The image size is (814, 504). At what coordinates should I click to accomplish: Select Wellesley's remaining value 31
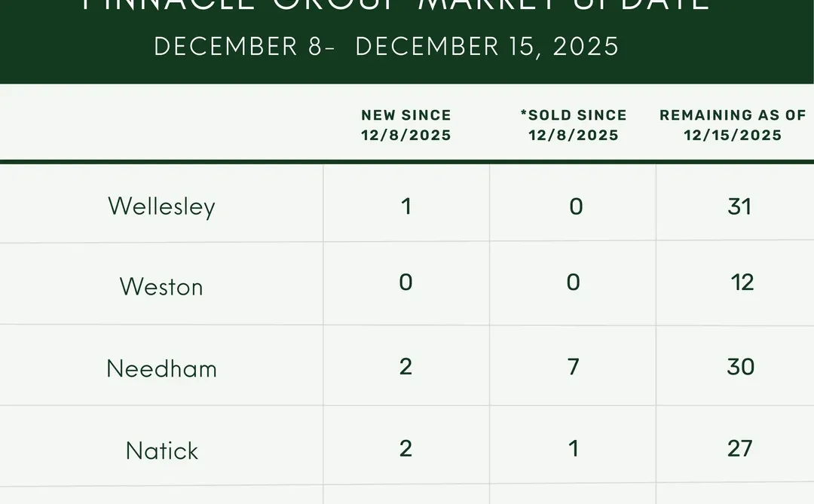[x=739, y=206]
